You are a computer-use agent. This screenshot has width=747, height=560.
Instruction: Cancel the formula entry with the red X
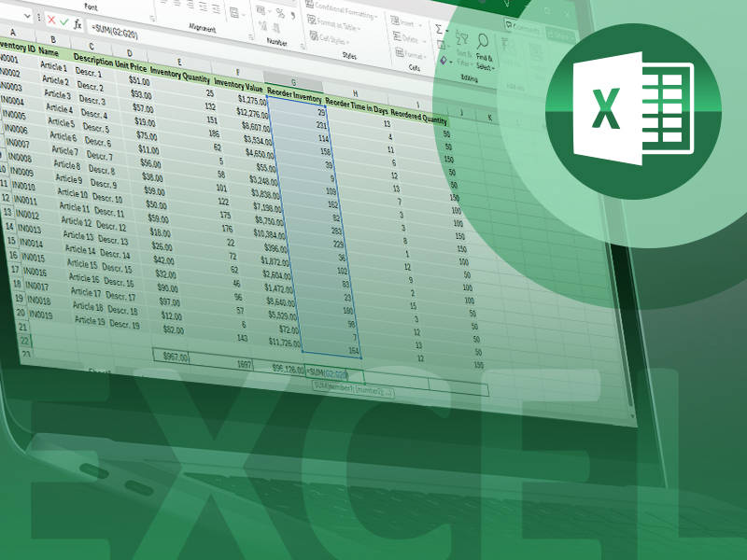point(51,20)
